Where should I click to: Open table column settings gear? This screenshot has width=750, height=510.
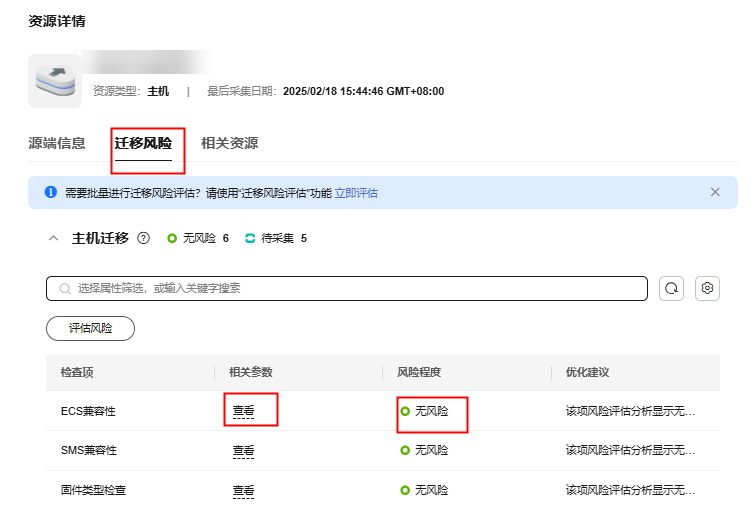coord(707,288)
